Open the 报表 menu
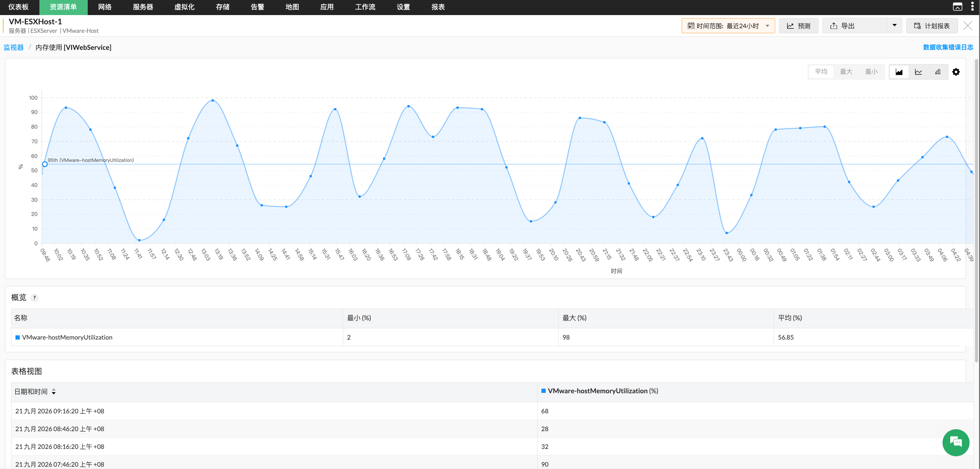 point(438,7)
